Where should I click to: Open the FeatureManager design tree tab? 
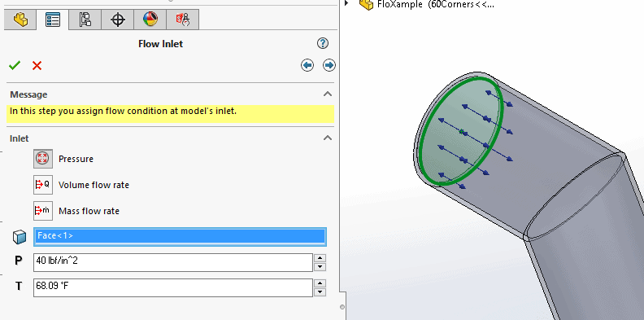tap(20, 20)
